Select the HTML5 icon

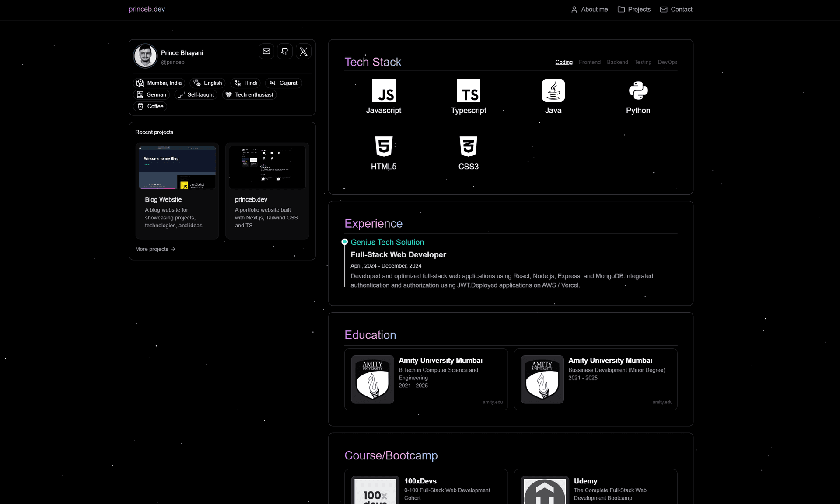point(384,147)
